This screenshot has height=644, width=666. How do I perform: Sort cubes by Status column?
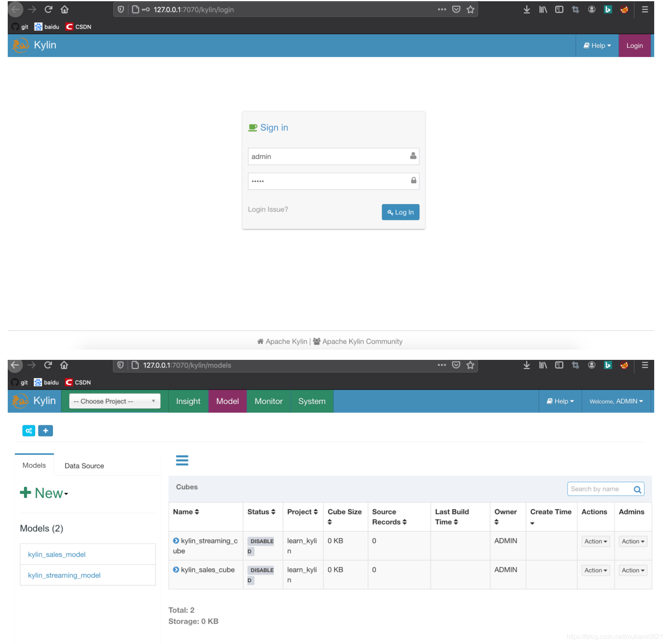coord(261,512)
